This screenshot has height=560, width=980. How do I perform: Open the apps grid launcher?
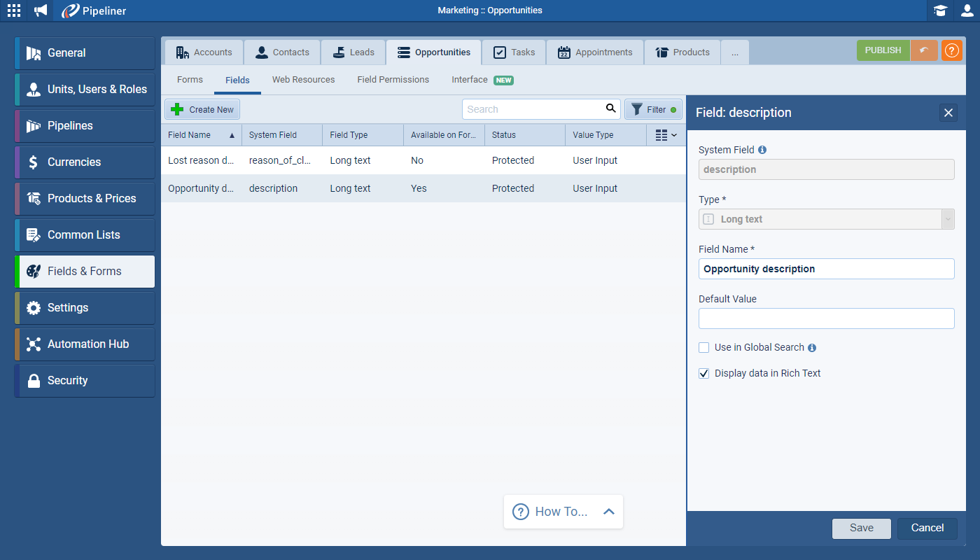coord(13,10)
